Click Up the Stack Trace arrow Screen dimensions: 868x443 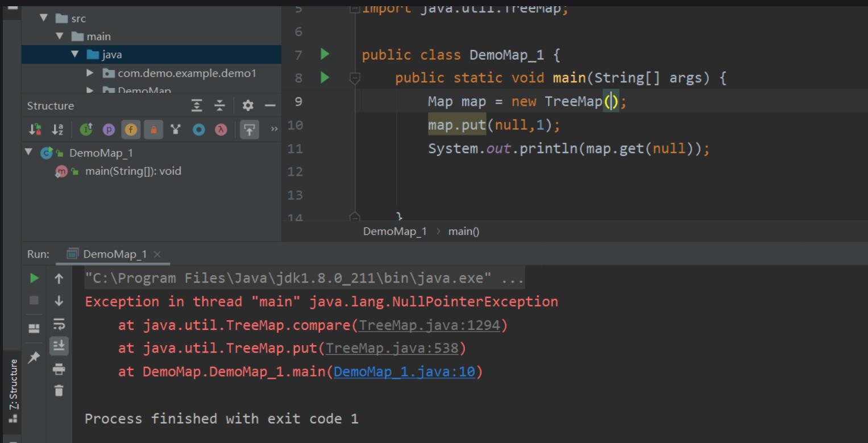pyautogui.click(x=59, y=278)
